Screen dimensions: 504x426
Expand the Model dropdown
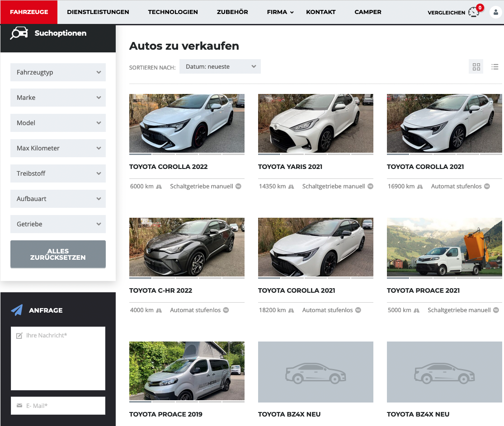[x=58, y=123]
